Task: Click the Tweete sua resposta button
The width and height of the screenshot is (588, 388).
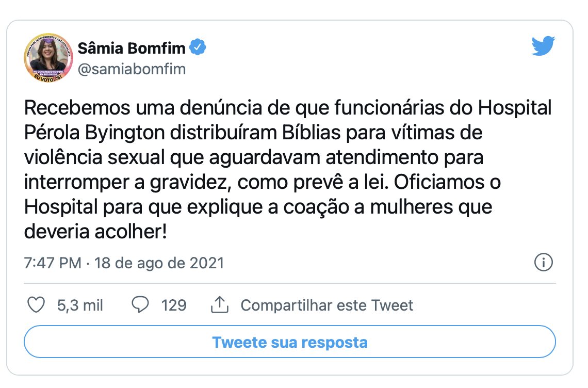Action: 290,342
